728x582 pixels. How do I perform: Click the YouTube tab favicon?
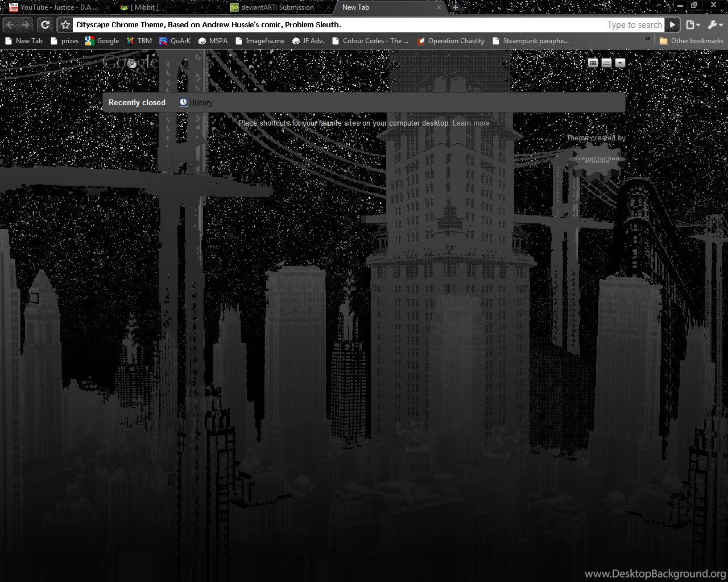(x=14, y=7)
